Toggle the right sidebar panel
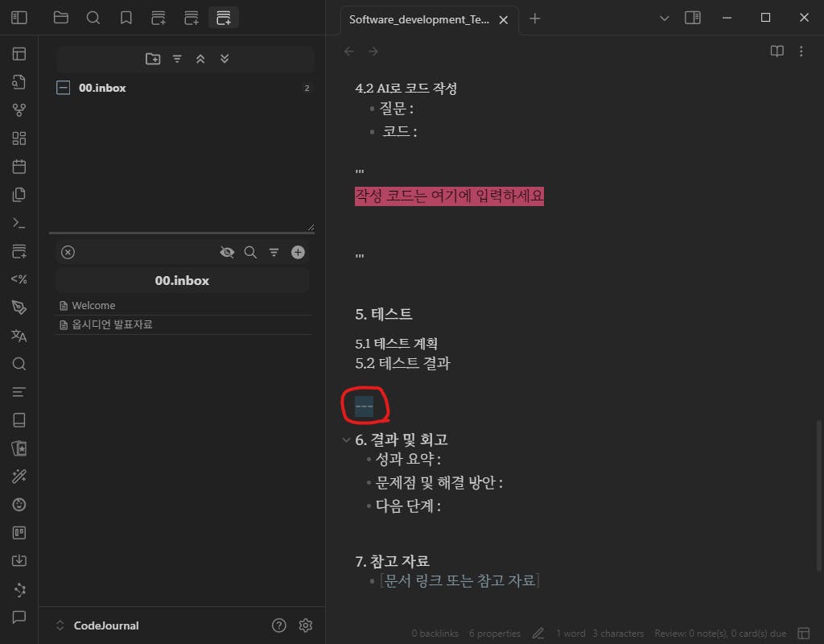The width and height of the screenshot is (824, 644). click(x=693, y=18)
